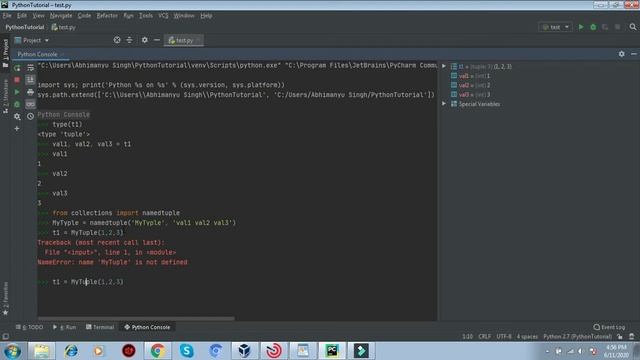Open the Refactor menu
Viewport: 640px width, 360px height.
click(107, 16)
